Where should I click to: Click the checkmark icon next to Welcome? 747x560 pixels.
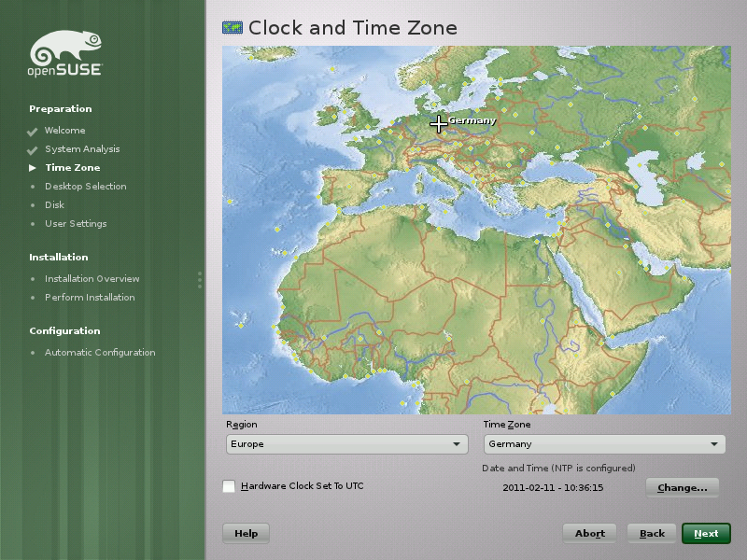click(31, 131)
